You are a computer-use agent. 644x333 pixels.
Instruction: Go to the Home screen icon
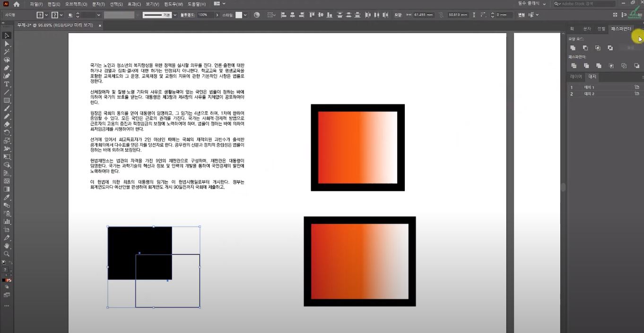(17, 4)
